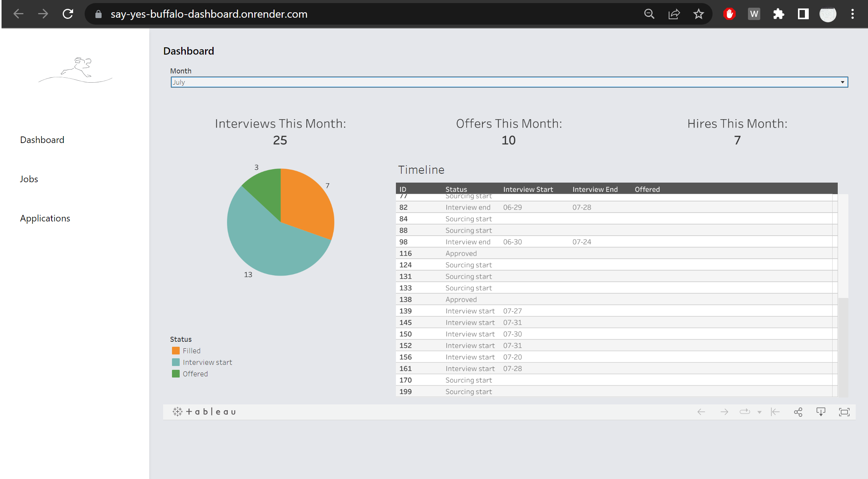Go to Applications in the sidebar
868x479 pixels.
tap(45, 218)
